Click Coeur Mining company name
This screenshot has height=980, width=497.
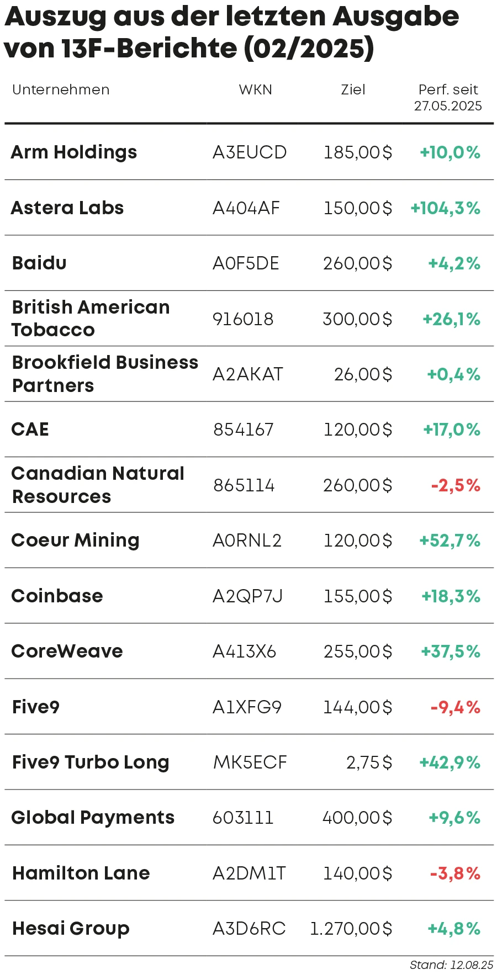coord(75,541)
